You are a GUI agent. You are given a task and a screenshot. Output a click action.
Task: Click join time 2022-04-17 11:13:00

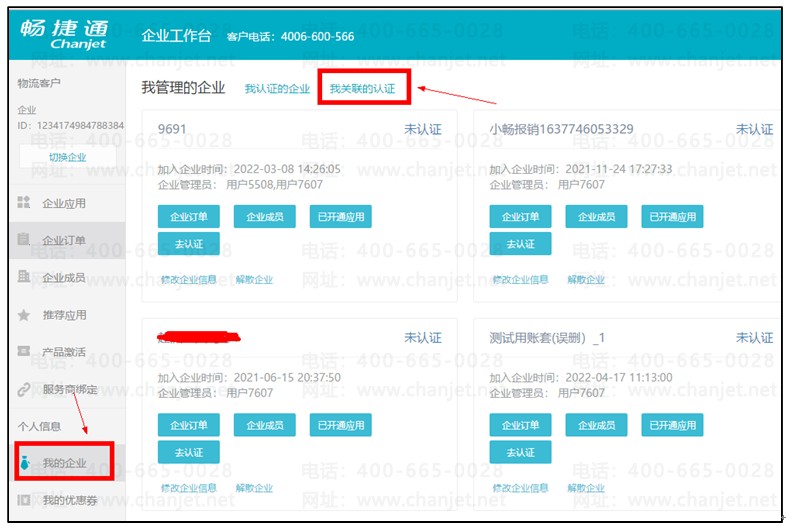click(x=619, y=377)
